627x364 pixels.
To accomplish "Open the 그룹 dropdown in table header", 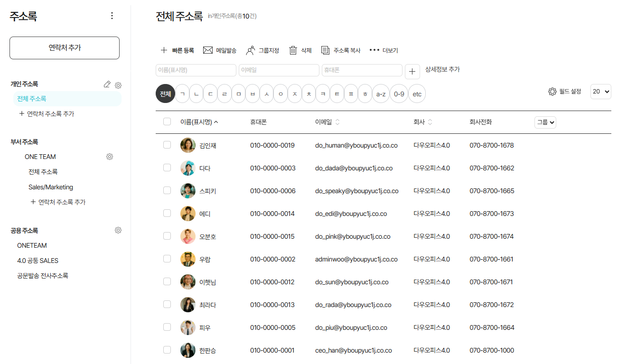I will [x=545, y=122].
